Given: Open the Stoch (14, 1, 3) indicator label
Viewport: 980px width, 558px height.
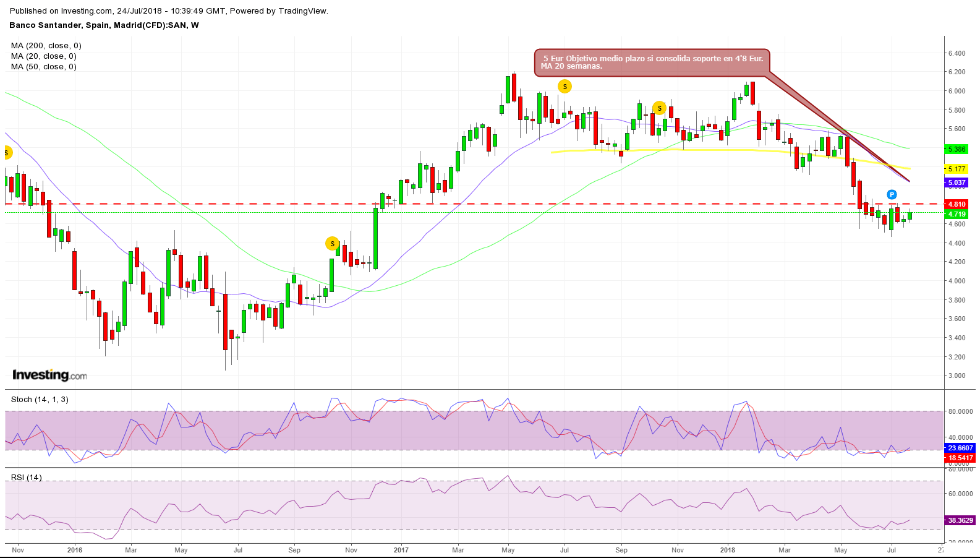Looking at the screenshot, I should (40, 400).
